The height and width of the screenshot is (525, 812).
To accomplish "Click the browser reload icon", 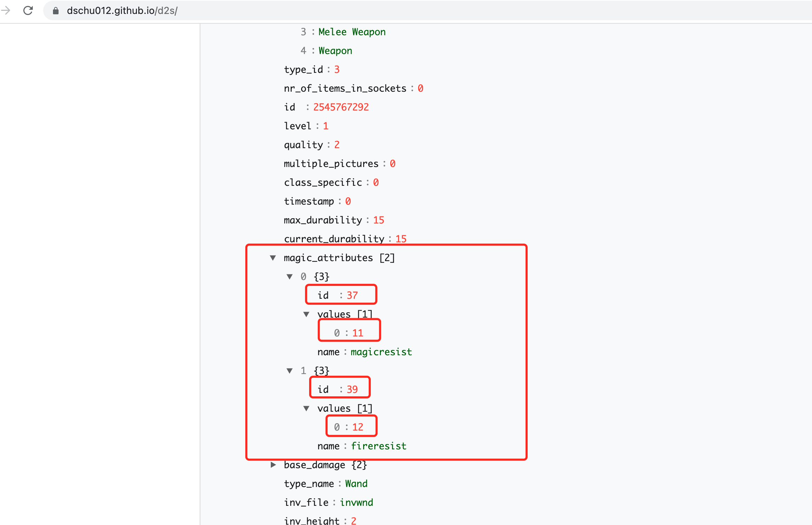I will pyautogui.click(x=28, y=10).
